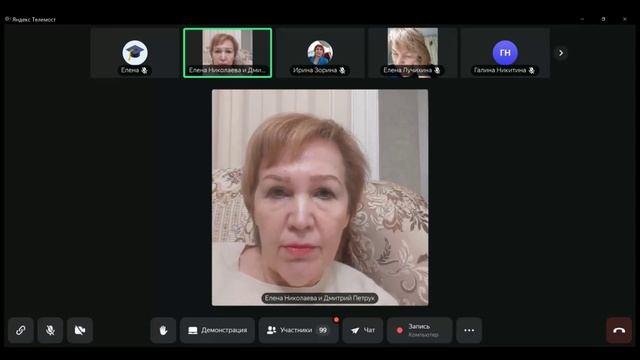This screenshot has height=360, width=640.
Task: Click the main speaker video
Action: (320, 198)
